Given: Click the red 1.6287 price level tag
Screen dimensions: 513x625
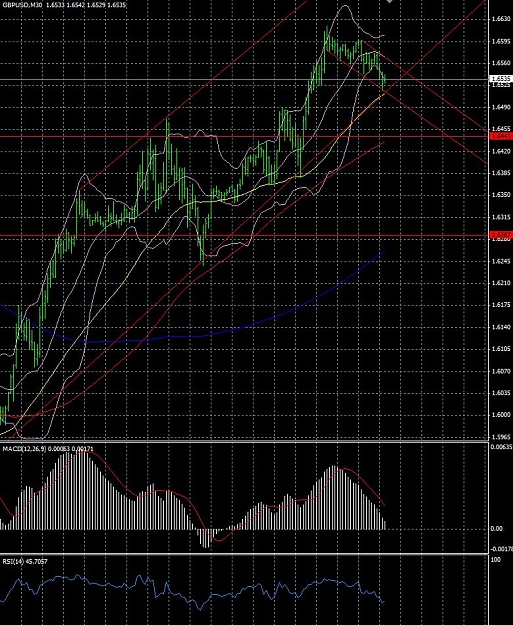Looking at the screenshot, I should (501, 235).
